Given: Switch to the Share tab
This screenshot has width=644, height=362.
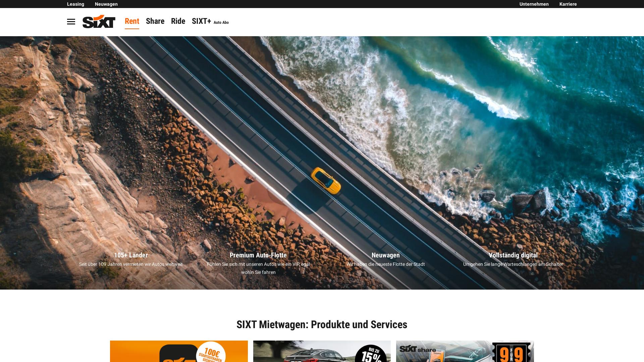Looking at the screenshot, I should pos(155,21).
